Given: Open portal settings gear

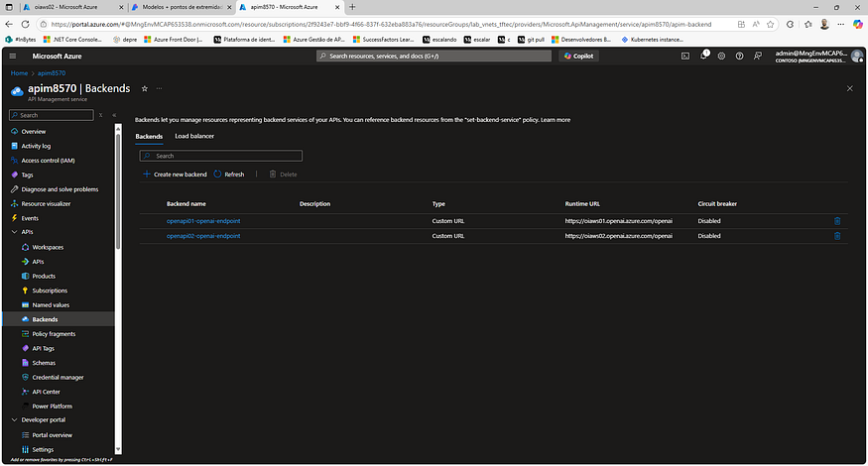Looking at the screenshot, I should pos(721,56).
